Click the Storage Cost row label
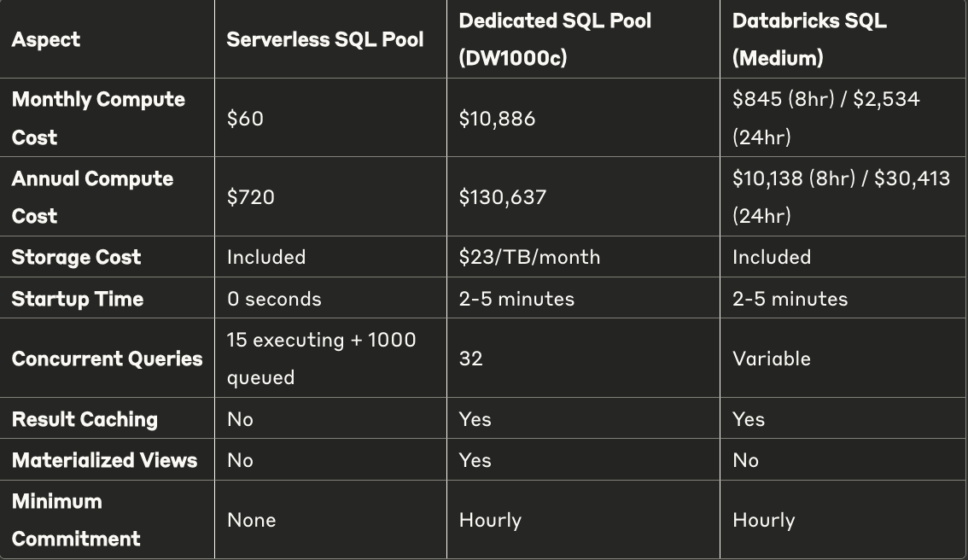The image size is (968, 560). (x=76, y=257)
